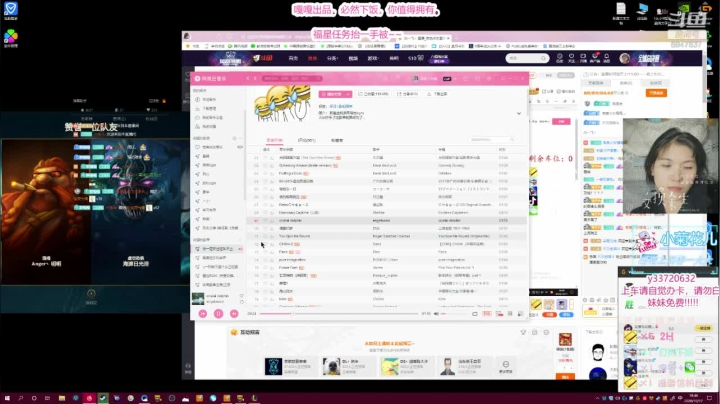This screenshot has width=720, height=404.
Task: Open album 'Comedy Scoring' link in list
Action: pyautogui.click(x=451, y=165)
